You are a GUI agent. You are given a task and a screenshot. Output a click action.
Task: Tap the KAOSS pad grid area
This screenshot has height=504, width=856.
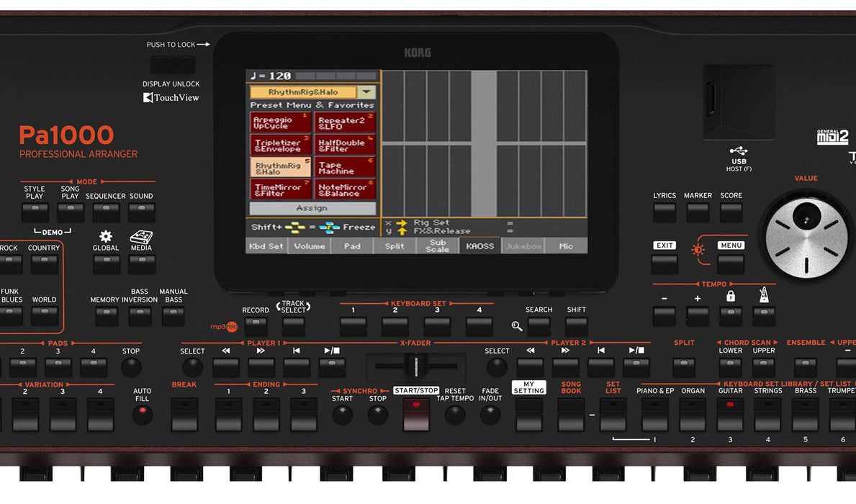[485, 143]
